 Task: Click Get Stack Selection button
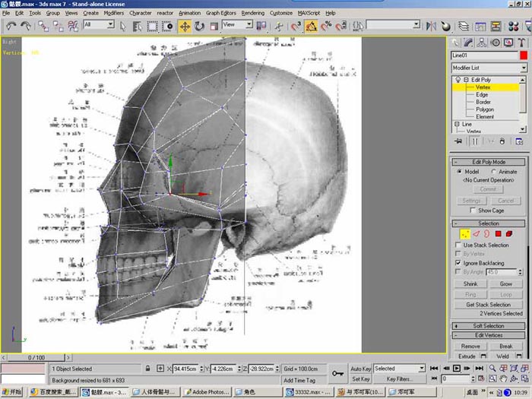tap(488, 305)
